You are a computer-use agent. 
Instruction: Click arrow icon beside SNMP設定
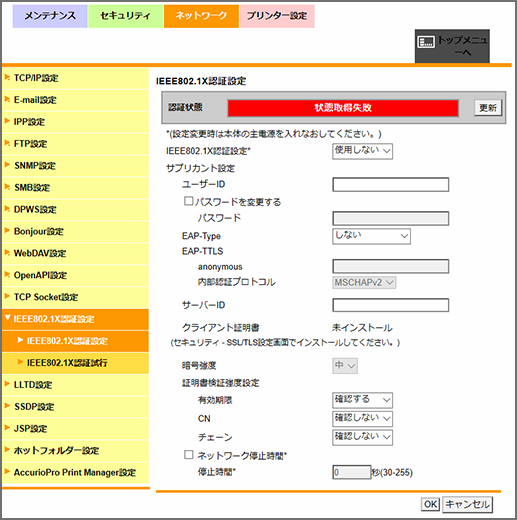(7, 165)
